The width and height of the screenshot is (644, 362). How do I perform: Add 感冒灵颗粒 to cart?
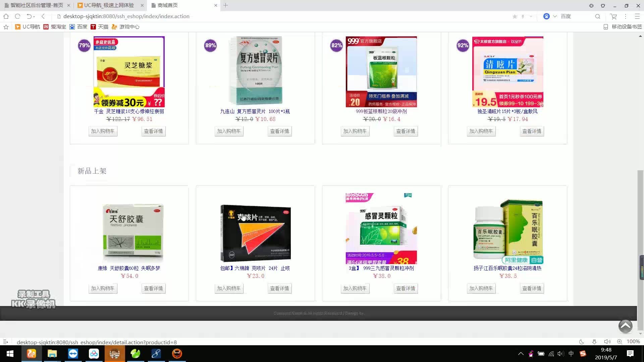click(x=355, y=288)
